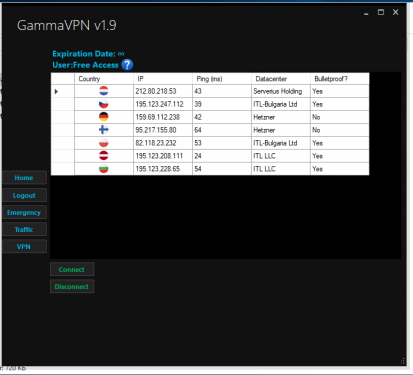413x375 pixels.
Task: Select IP cell 195.123.247.112
Action: [x=163, y=104]
